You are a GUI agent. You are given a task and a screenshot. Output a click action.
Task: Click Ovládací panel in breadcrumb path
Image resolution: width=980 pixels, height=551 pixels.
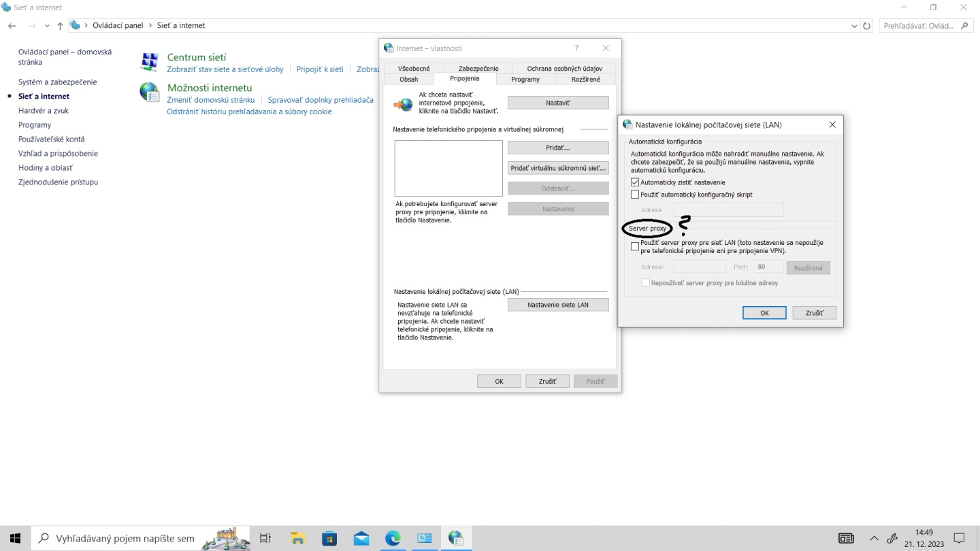tap(118, 26)
